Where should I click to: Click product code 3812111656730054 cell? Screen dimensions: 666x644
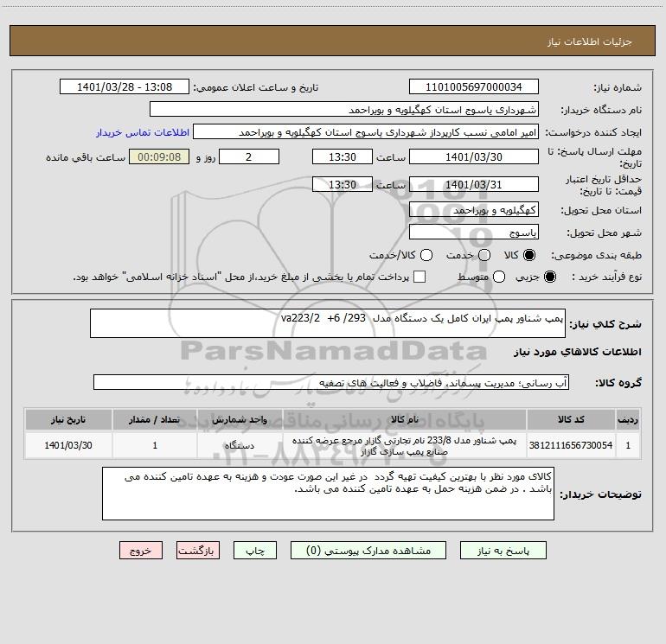pyautogui.click(x=571, y=445)
